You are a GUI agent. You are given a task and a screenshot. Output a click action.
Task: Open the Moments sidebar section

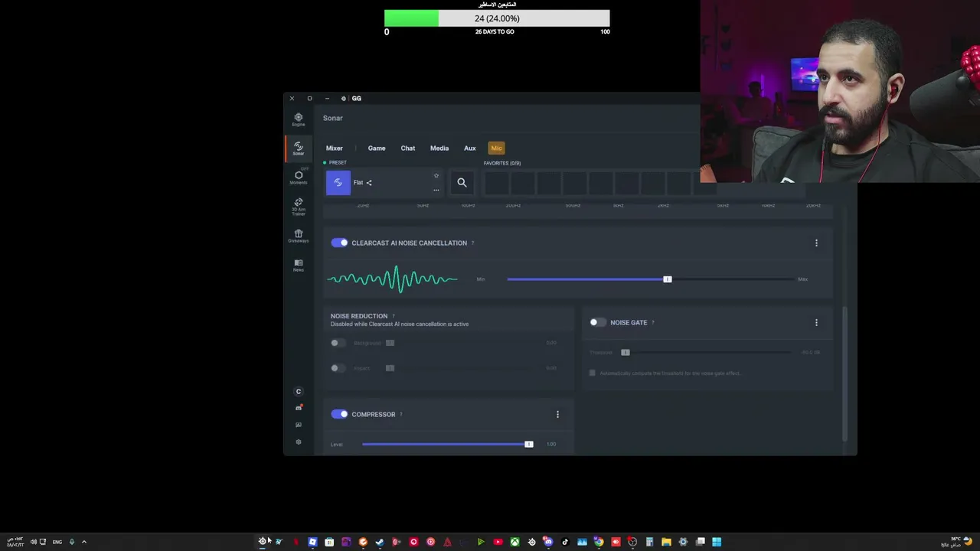coord(299,178)
